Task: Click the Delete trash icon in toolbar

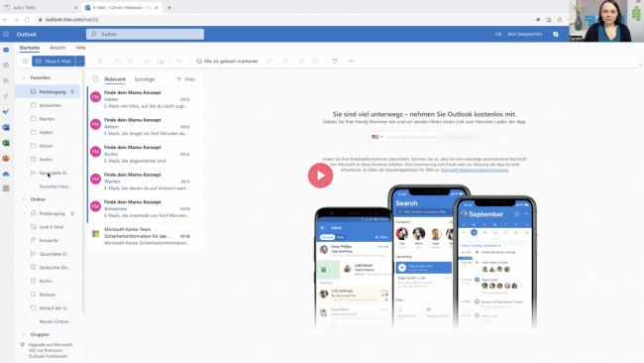Action: click(100, 60)
